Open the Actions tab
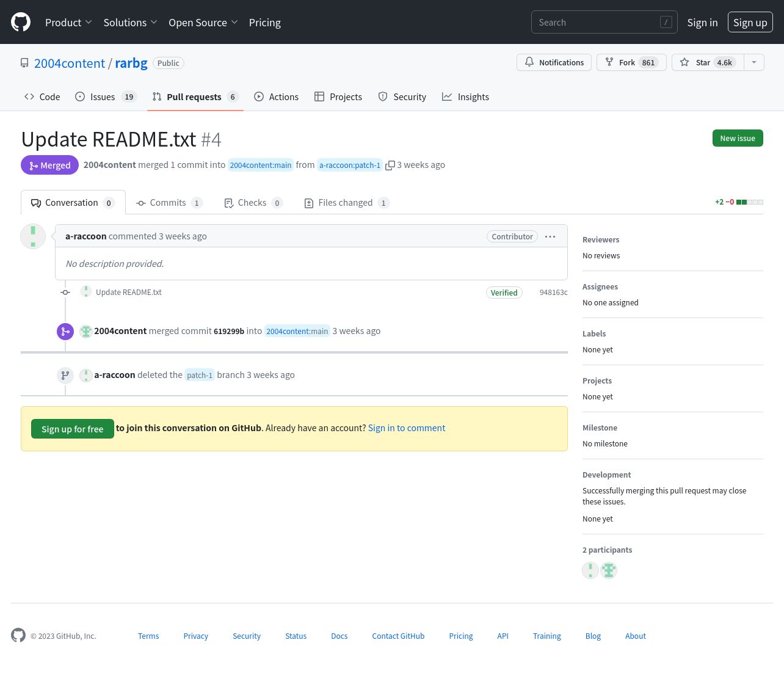The height and width of the screenshot is (673, 784). [276, 96]
